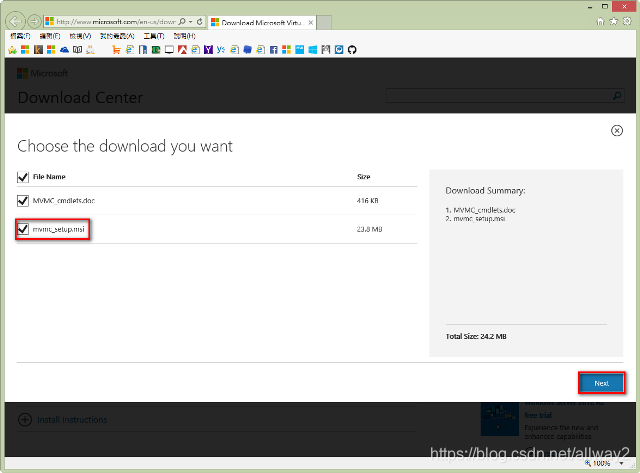Expand Install Instructions with the plus icon
Screen dimensions: 640x473
(x=25, y=420)
